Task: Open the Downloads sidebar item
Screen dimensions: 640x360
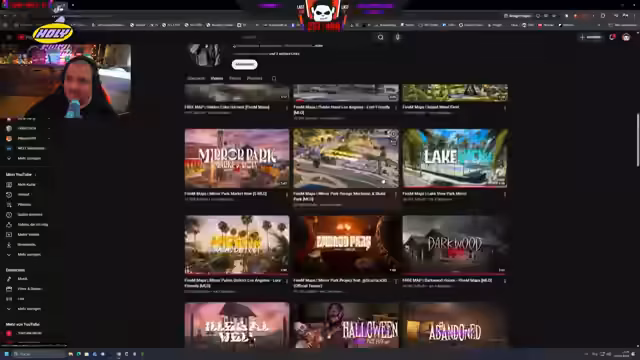Action: point(27,244)
